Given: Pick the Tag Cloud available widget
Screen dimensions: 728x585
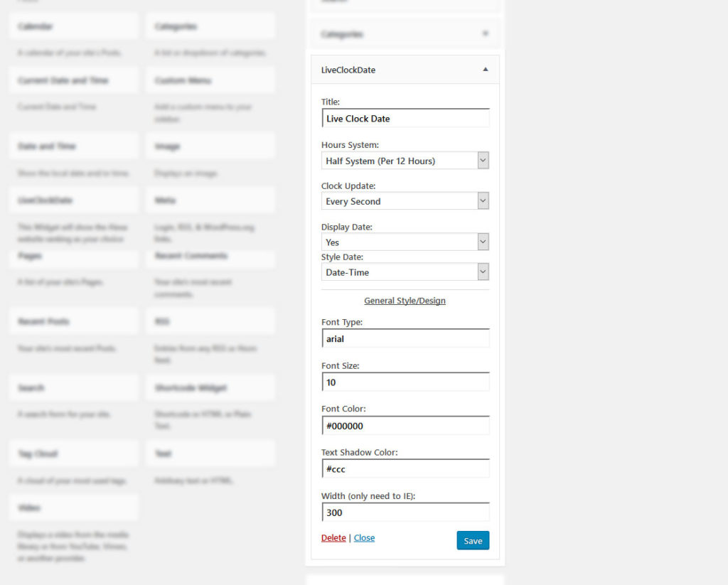Looking at the screenshot, I should [x=74, y=453].
